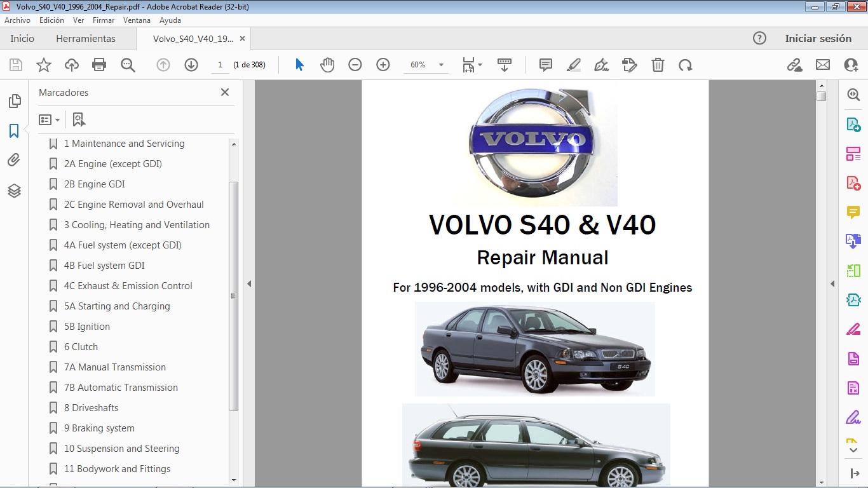The image size is (868, 488).
Task: Zoom in on the document
Action: [x=382, y=64]
